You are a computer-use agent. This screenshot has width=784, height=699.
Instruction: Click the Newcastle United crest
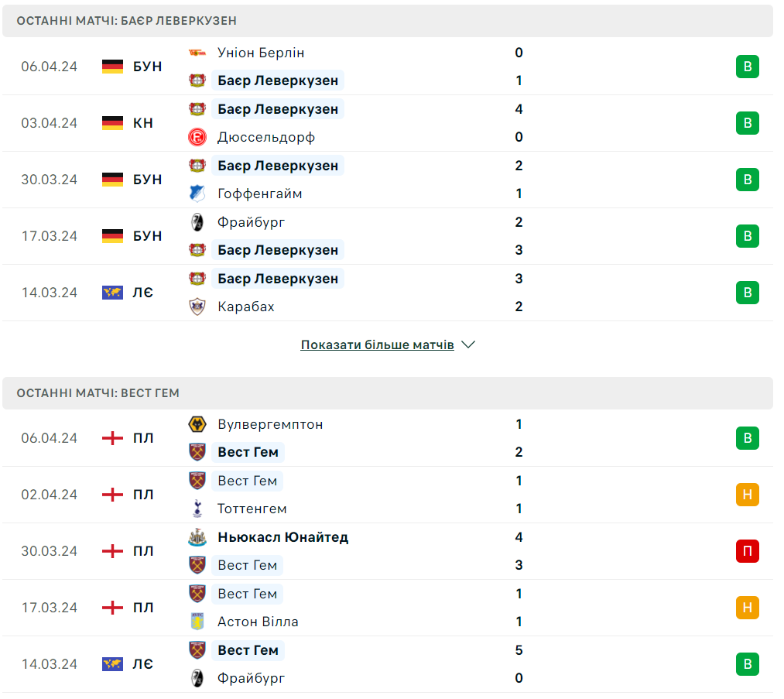pyautogui.click(x=197, y=537)
